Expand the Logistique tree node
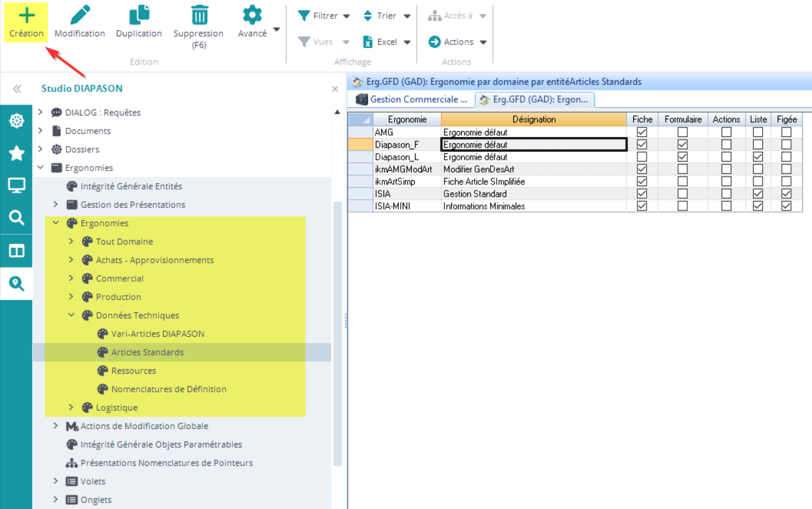 pyautogui.click(x=71, y=408)
